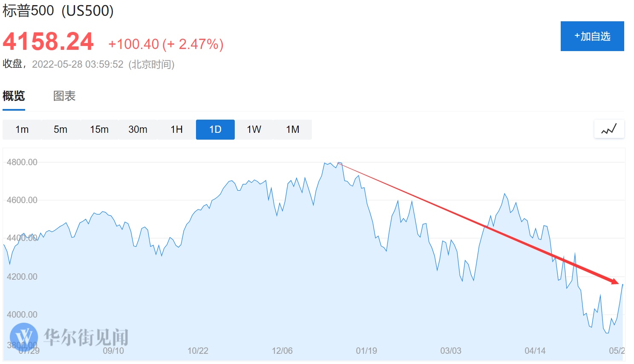This screenshot has width=634, height=364.
Task: Click the 4158.24 price value
Action: 48,42
